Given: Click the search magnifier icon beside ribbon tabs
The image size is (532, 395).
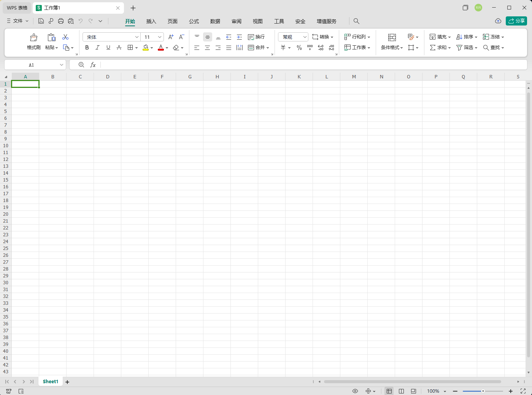Looking at the screenshot, I should (356, 21).
